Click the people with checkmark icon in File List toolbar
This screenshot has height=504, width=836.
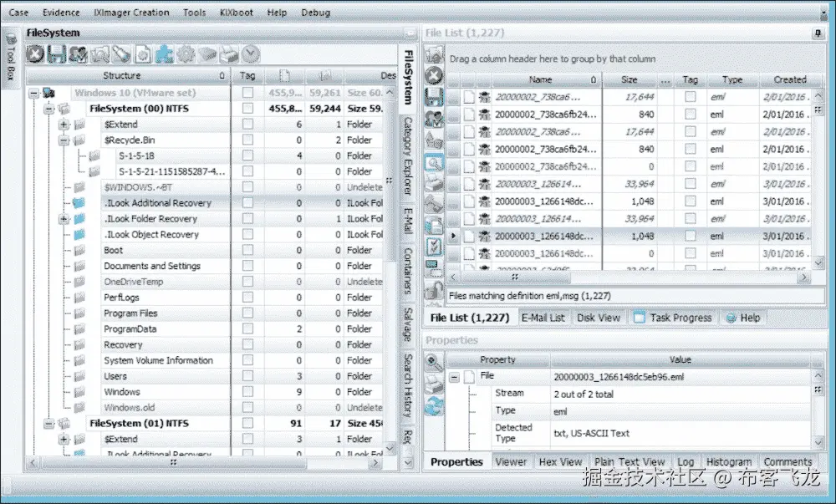coord(434,120)
